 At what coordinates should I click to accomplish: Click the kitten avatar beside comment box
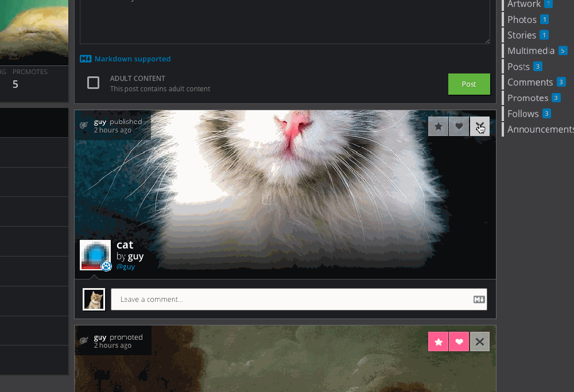click(94, 299)
